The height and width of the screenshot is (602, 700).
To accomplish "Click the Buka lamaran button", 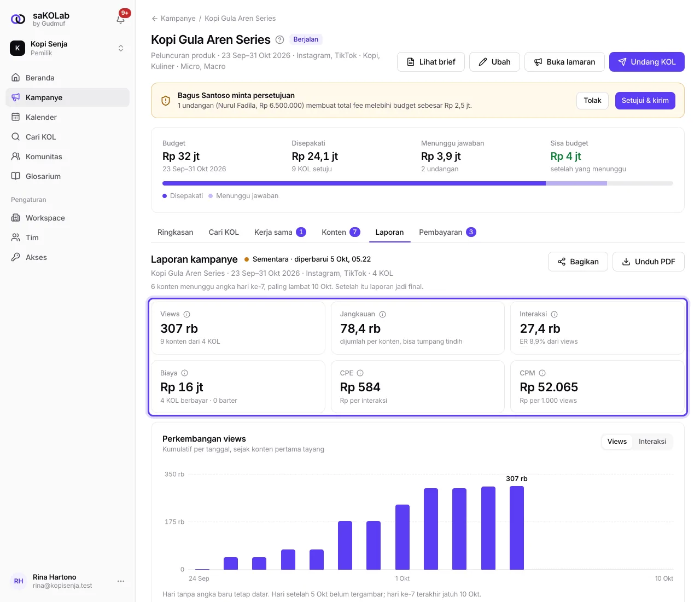I will pyautogui.click(x=564, y=62).
